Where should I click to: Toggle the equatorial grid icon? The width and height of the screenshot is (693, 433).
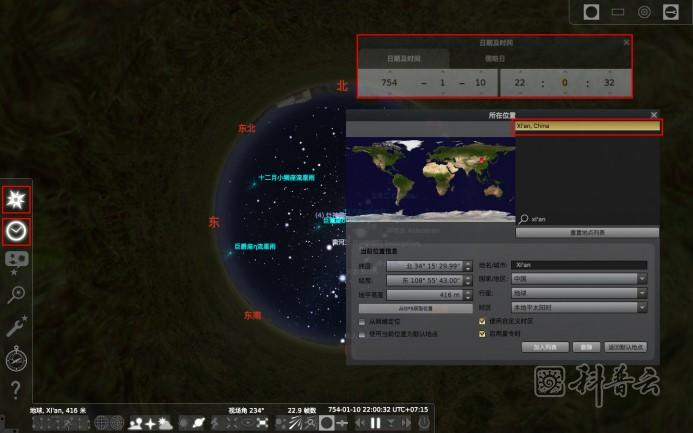click(x=101, y=423)
